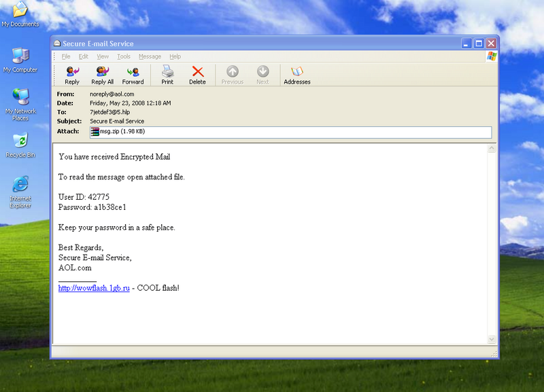The width and height of the screenshot is (544, 392).
Task: Click the text User ID: 42775
Action: [x=84, y=197]
